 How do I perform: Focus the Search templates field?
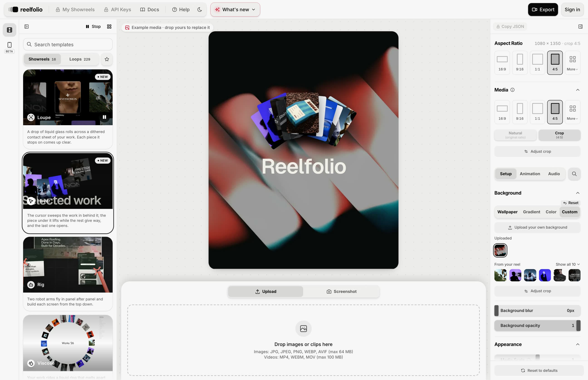(68, 44)
